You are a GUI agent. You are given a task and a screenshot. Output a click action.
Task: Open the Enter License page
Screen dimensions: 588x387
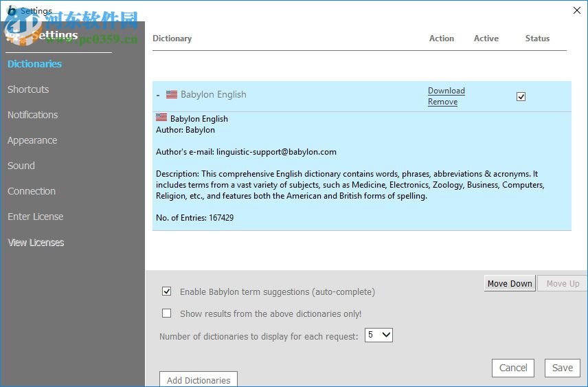pyautogui.click(x=35, y=217)
